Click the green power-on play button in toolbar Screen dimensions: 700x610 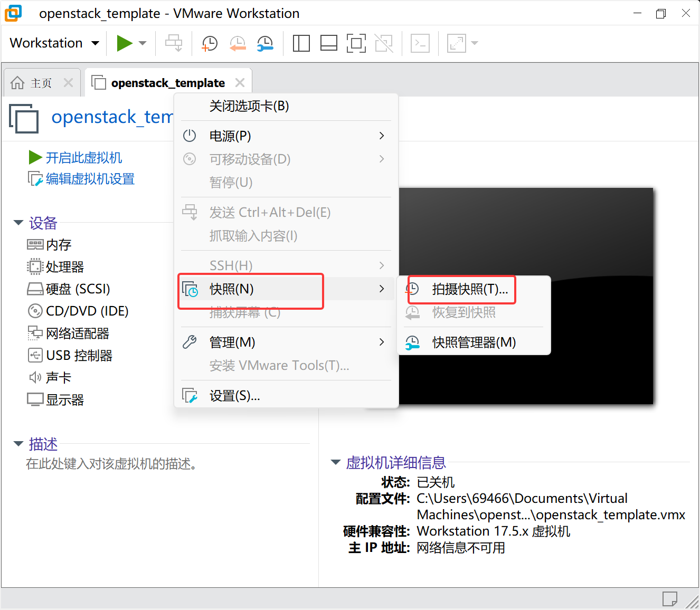125,43
